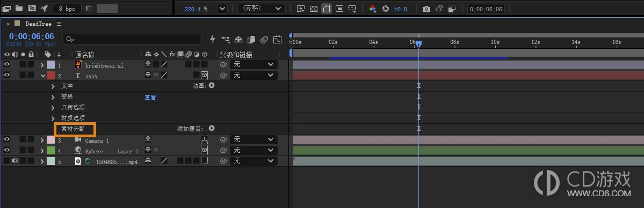Image resolution: width=644 pixels, height=208 pixels.
Task: Click the 重置 reset link
Action: tap(150, 97)
